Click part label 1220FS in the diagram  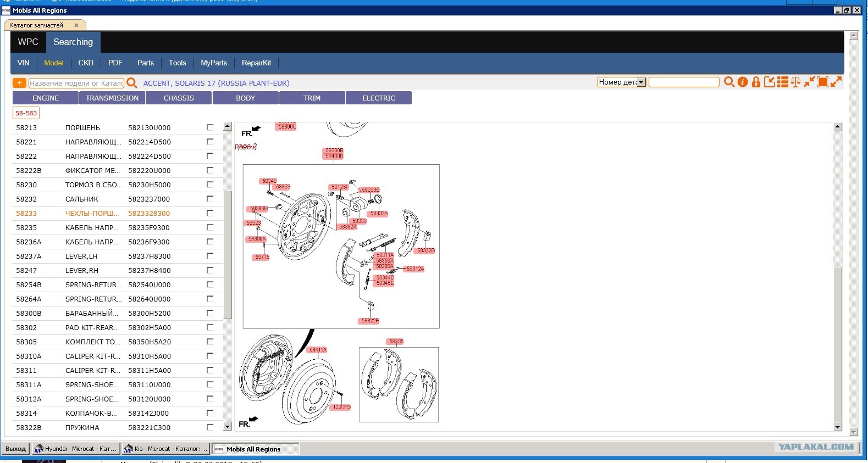click(341, 407)
